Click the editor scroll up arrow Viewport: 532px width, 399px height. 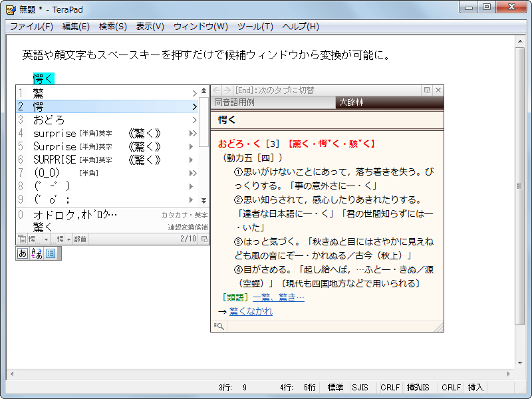point(520,41)
